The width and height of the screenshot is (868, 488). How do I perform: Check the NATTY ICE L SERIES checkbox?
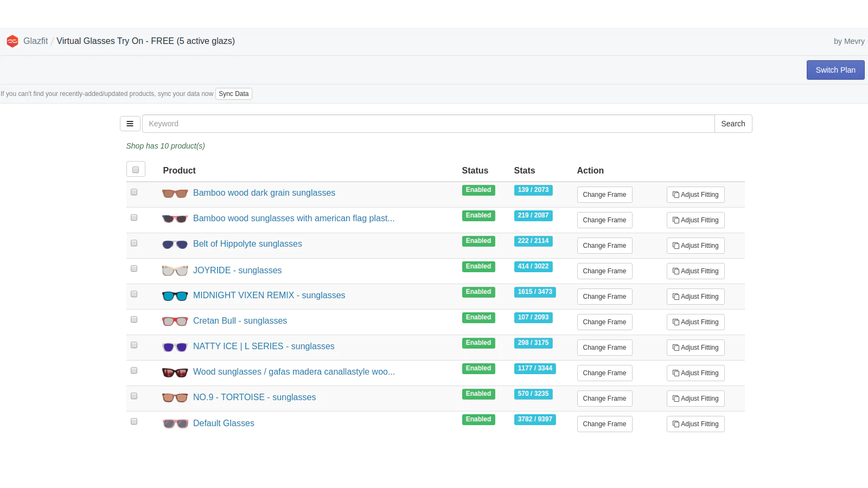(134, 345)
